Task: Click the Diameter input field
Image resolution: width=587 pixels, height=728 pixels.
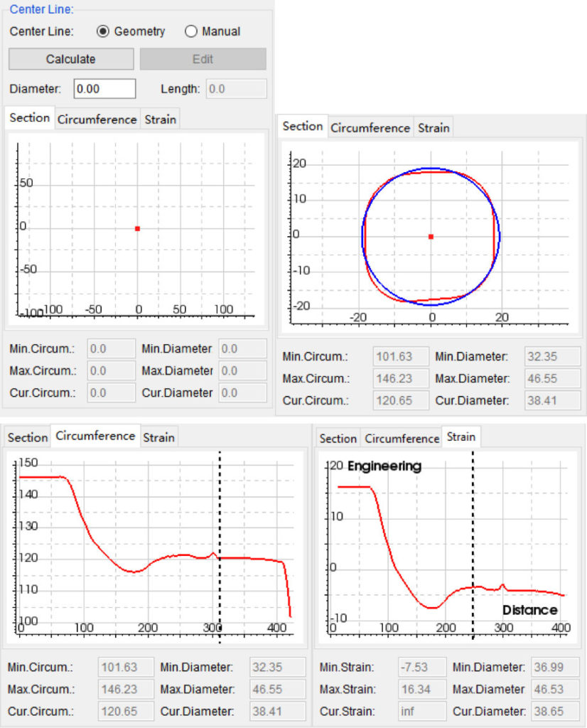Action: pos(104,88)
